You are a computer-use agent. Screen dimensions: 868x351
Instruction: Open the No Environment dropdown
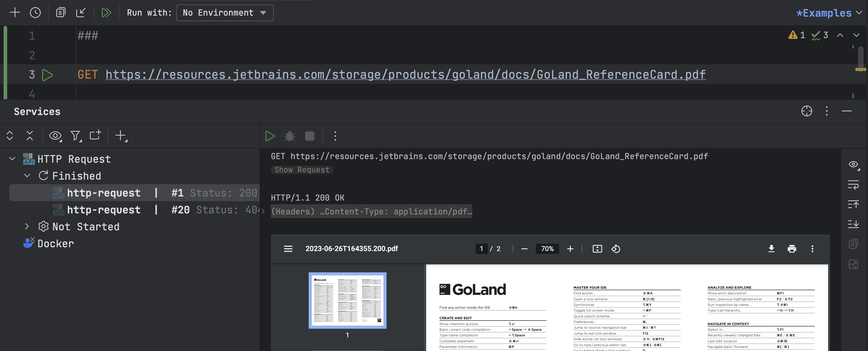tap(225, 13)
